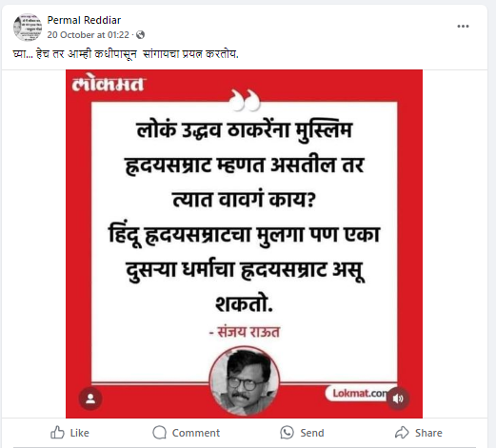This screenshot has width=496, height=448.
Task: Select the Comment label text
Action: click(x=196, y=433)
